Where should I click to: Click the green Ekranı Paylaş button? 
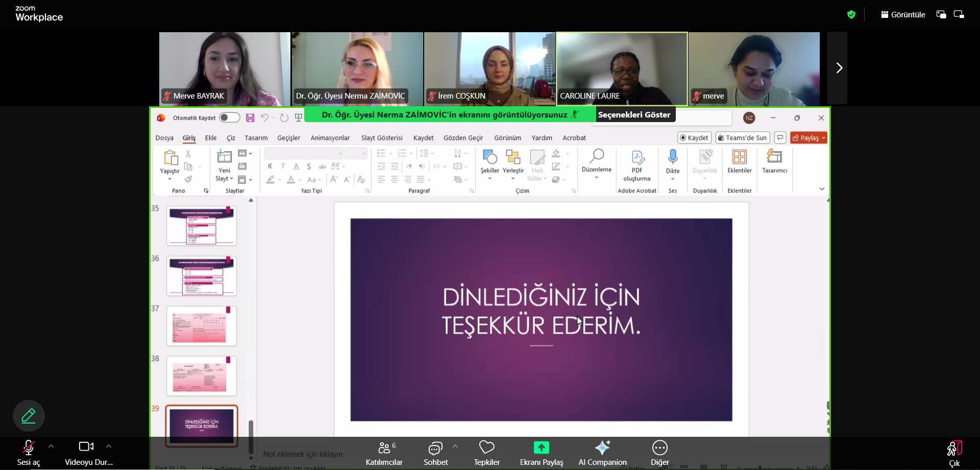pyautogui.click(x=541, y=448)
